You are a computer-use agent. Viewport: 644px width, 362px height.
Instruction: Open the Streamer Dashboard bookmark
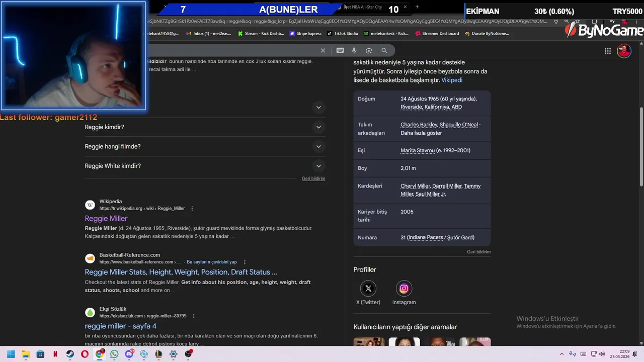(x=437, y=34)
